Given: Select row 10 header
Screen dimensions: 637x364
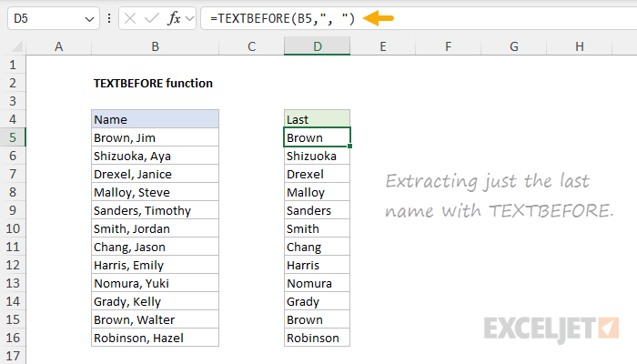Looking at the screenshot, I should (13, 228).
